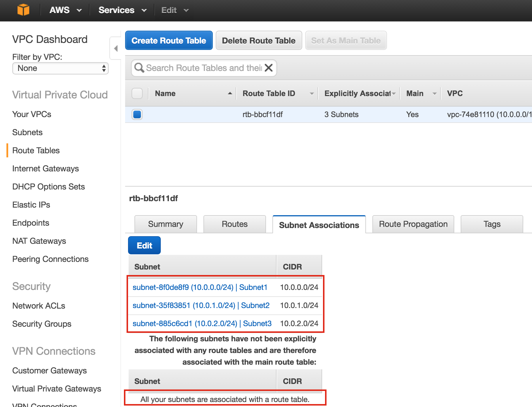Open Endpoints in the sidebar
532x407 pixels.
point(31,223)
